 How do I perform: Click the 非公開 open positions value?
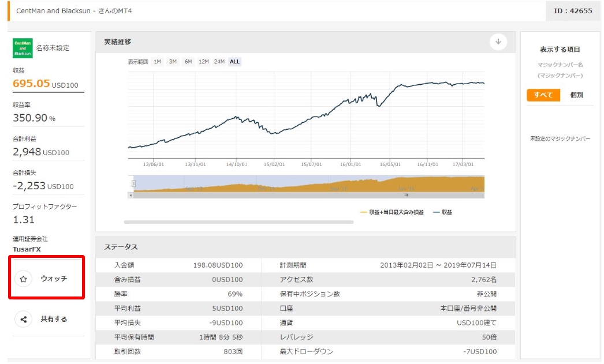point(487,294)
